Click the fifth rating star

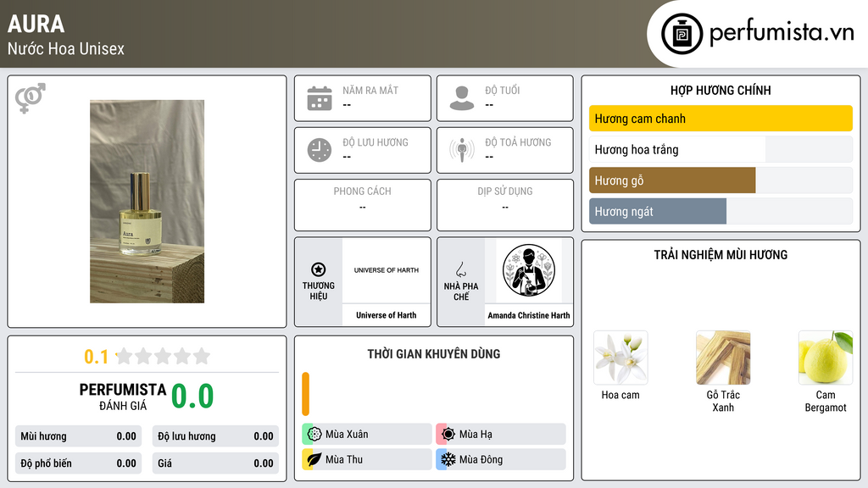click(202, 356)
